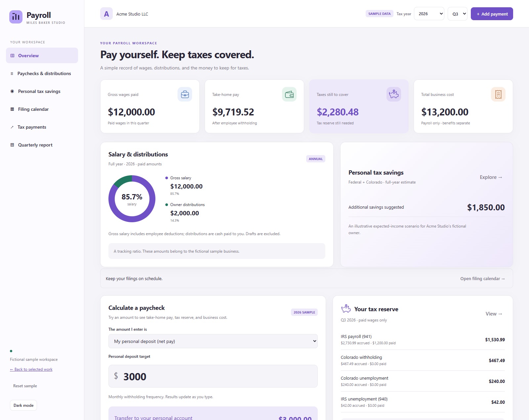Image resolution: width=529 pixels, height=420 pixels.
Task: Click the Colorado withholding row
Action: tap(423, 360)
